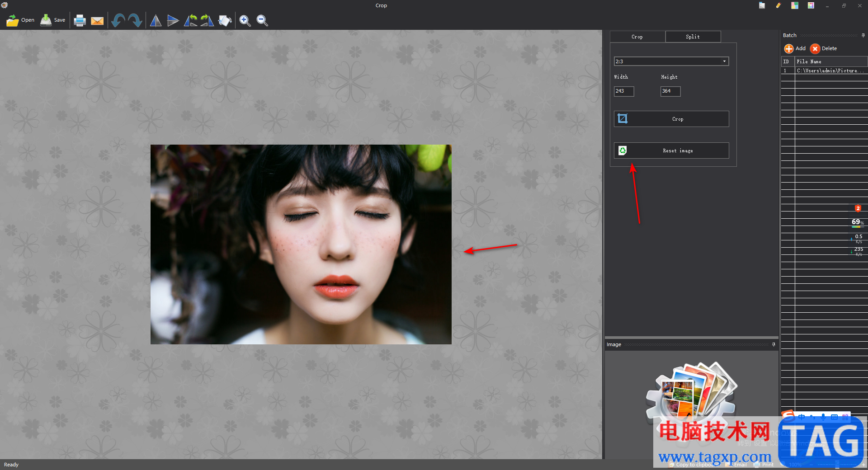Click the Crop button
This screenshot has height=470, width=868.
click(x=671, y=119)
